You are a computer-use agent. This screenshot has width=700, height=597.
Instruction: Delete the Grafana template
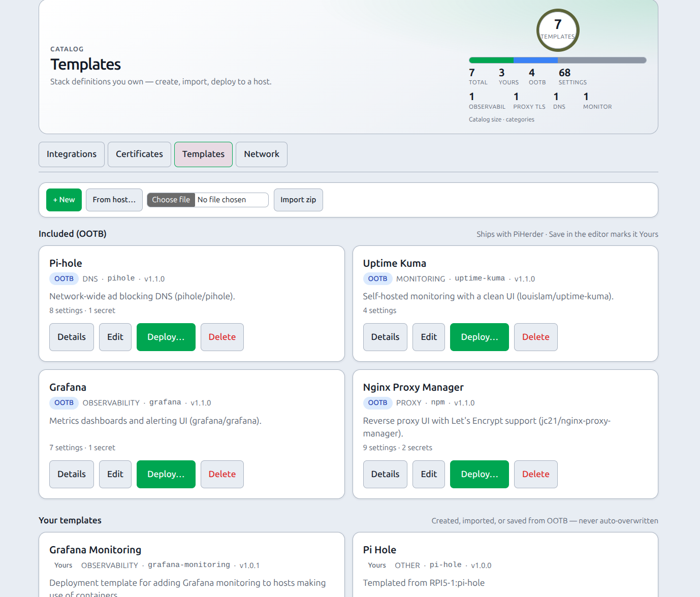(x=222, y=474)
